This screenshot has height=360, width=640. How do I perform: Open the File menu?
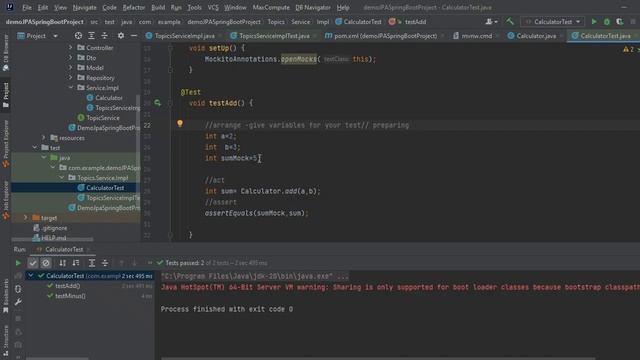(27, 7)
